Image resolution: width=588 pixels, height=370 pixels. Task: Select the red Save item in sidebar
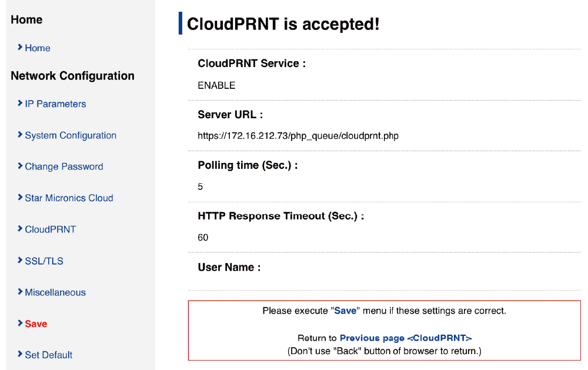pos(36,324)
